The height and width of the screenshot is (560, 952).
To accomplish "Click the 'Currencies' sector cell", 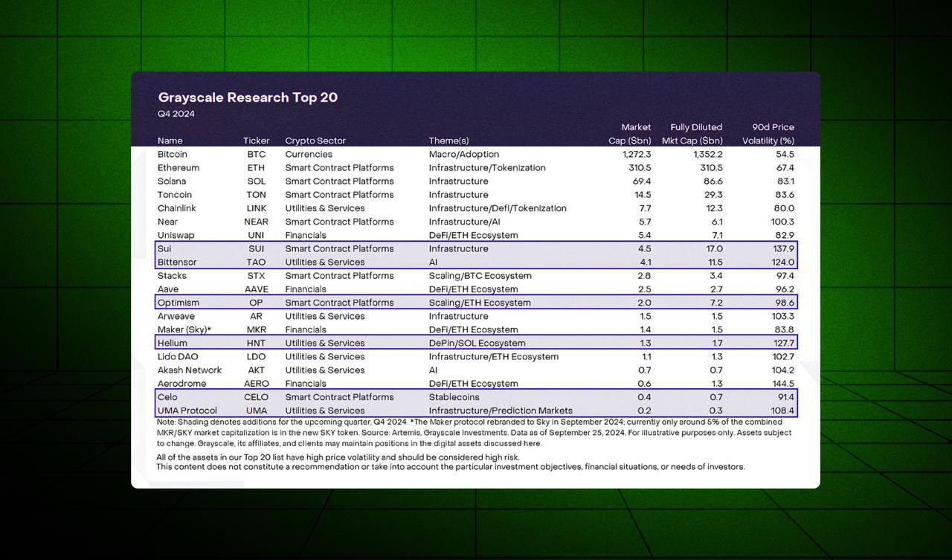I will click(309, 154).
